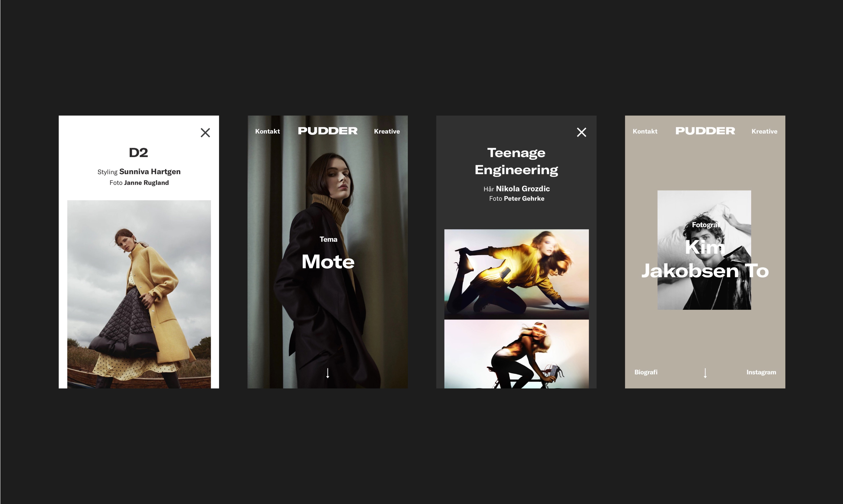Open photographer Peter Gehrke's profile
Viewport: 843px width, 504px height.
point(524,198)
